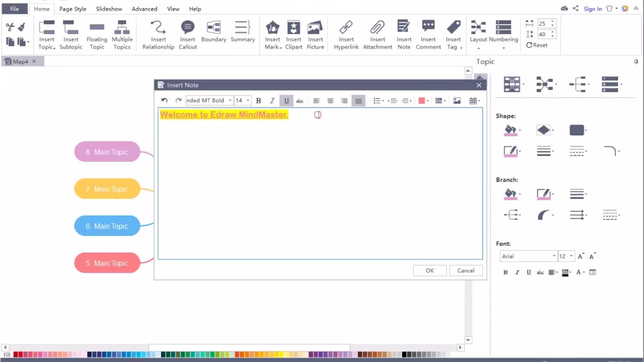This screenshot has width=644, height=362.
Task: Open note text color swatch
Action: click(422, 101)
